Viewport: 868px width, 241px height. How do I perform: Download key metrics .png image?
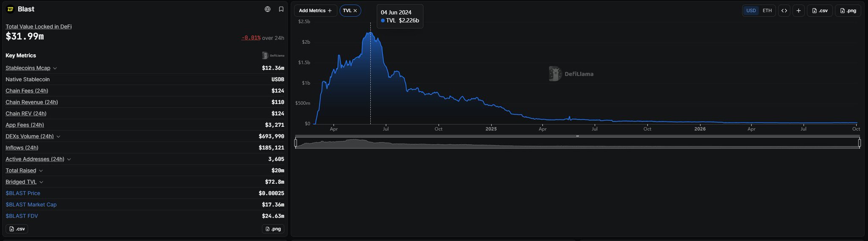pyautogui.click(x=273, y=229)
